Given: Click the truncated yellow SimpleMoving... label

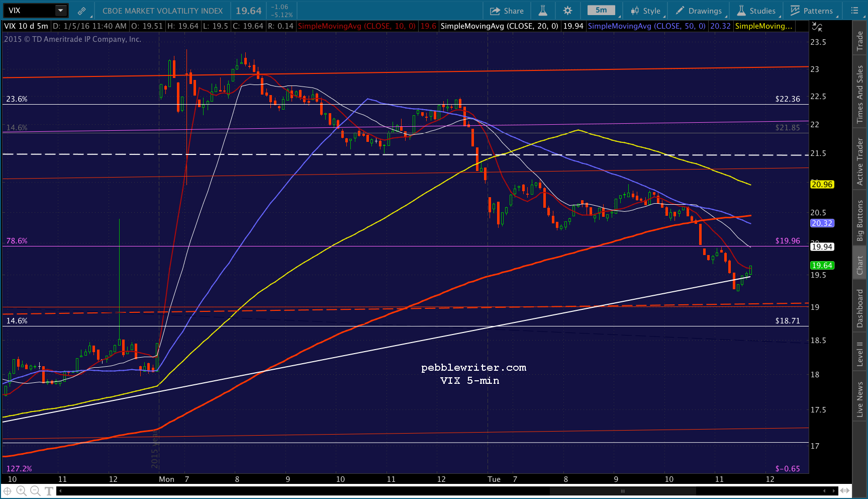Looking at the screenshot, I should [x=763, y=26].
